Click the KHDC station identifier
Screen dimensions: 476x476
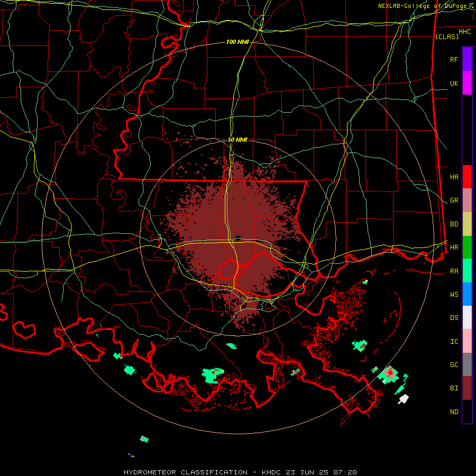271,472
